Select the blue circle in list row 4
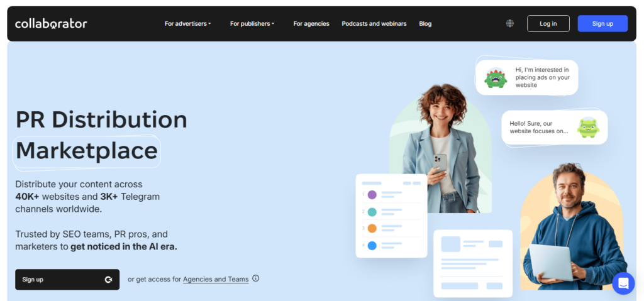This screenshot has width=644, height=301. click(372, 246)
